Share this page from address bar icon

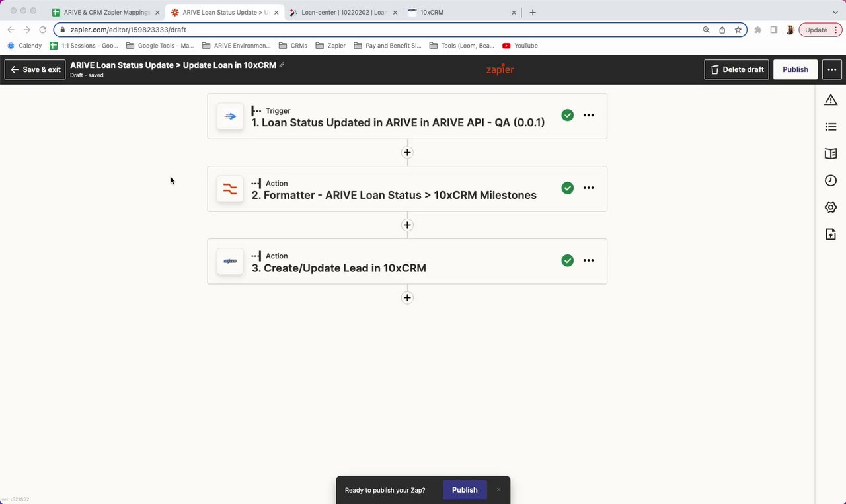(x=722, y=30)
